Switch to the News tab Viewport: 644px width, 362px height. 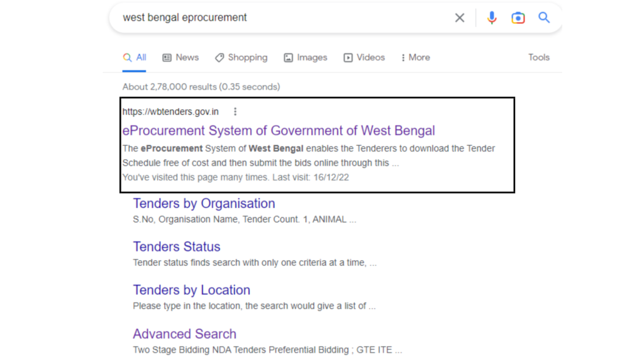click(180, 57)
